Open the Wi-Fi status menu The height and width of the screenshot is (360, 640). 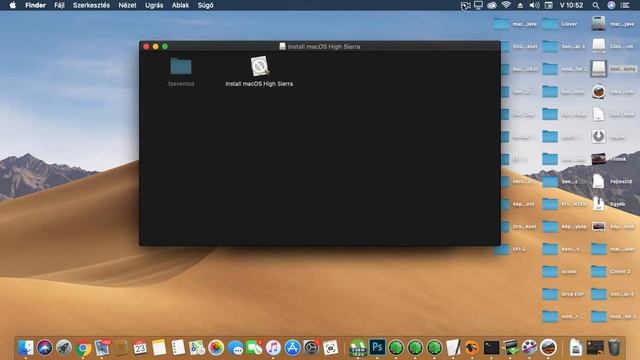click(x=506, y=5)
